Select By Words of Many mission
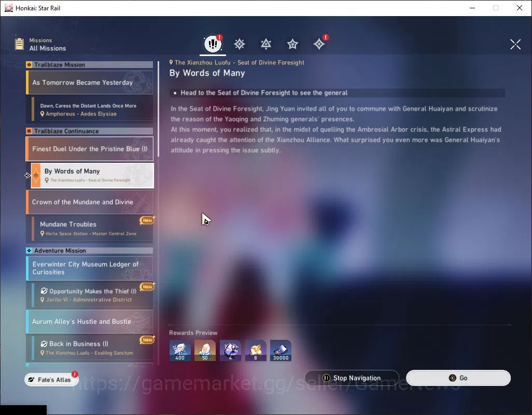This screenshot has width=532, height=415. click(x=92, y=175)
